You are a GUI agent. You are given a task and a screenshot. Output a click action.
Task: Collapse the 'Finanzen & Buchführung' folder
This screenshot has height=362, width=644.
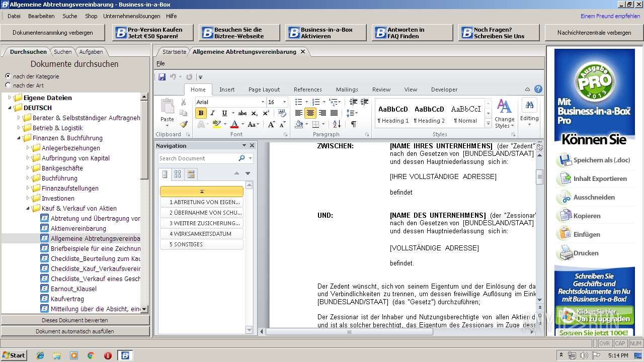20,138
